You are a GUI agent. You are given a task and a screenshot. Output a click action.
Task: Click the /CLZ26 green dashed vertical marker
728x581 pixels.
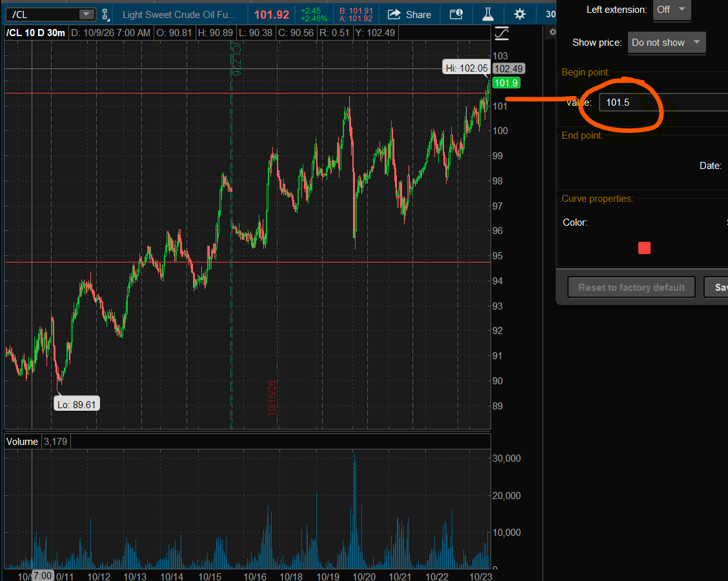click(236, 59)
